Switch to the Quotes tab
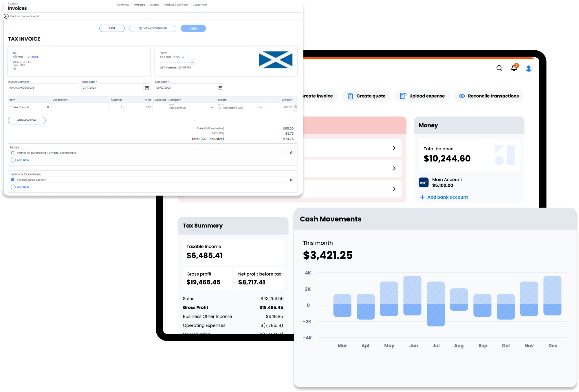 (x=154, y=5)
